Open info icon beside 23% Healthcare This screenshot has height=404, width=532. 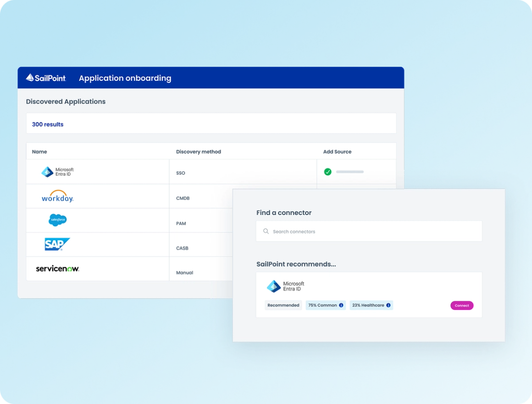tap(388, 305)
